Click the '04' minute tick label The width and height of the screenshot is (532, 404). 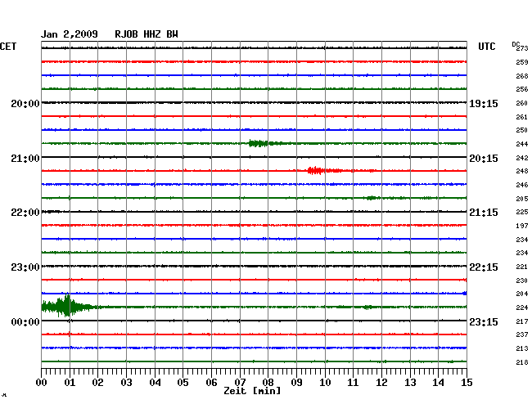click(x=155, y=382)
